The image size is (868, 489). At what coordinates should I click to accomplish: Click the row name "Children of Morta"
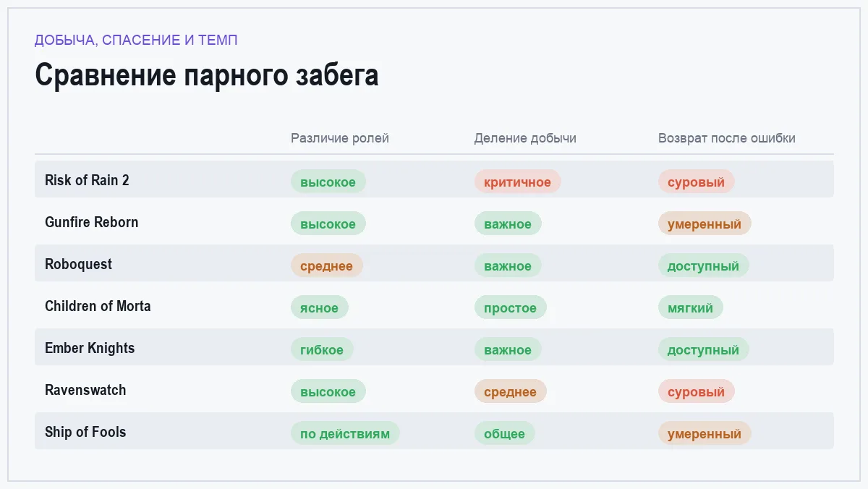[x=98, y=306]
